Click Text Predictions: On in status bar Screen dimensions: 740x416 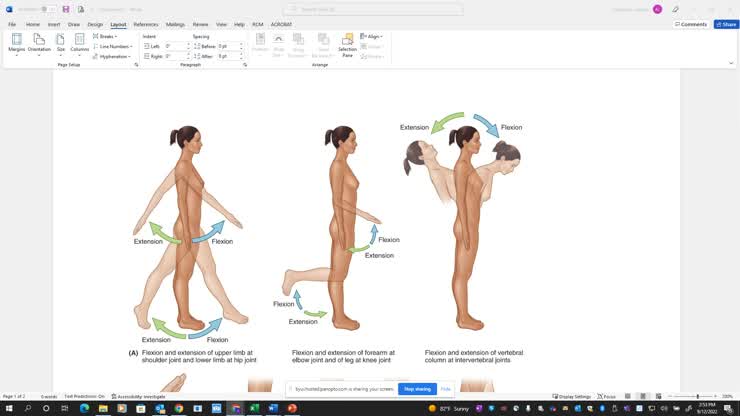pyautogui.click(x=84, y=396)
